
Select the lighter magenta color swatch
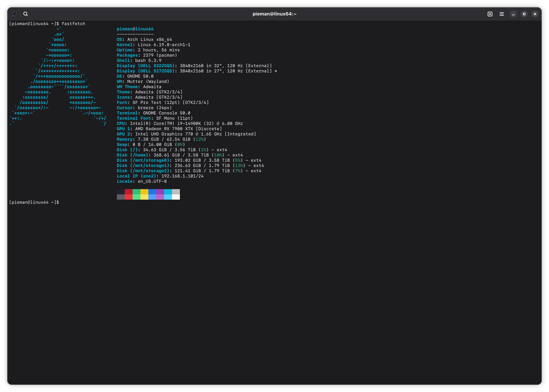click(x=160, y=197)
